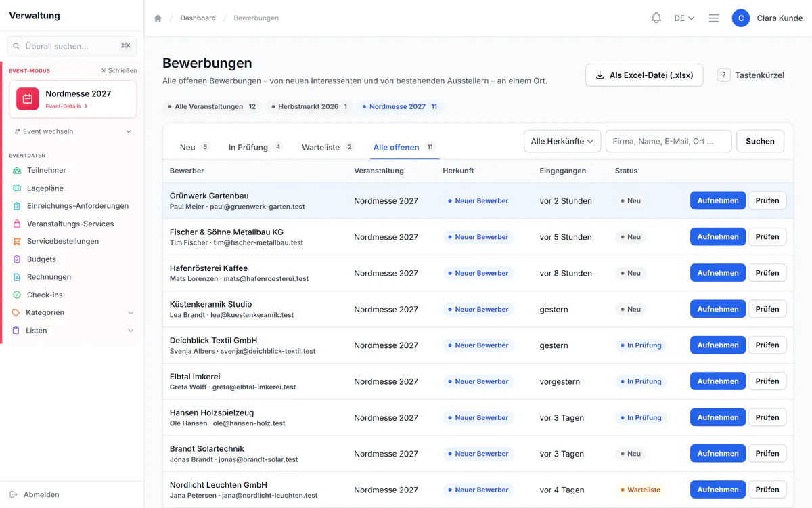
Task: Close the event mode
Action: coord(119,70)
